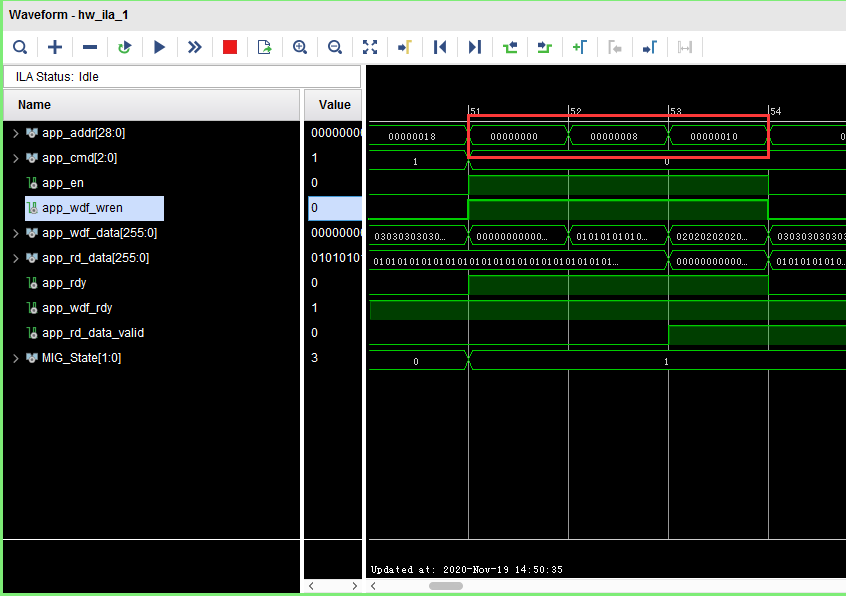Select the MIG_State[1:0] signal name
This screenshot has height=596, width=846.
81,358
